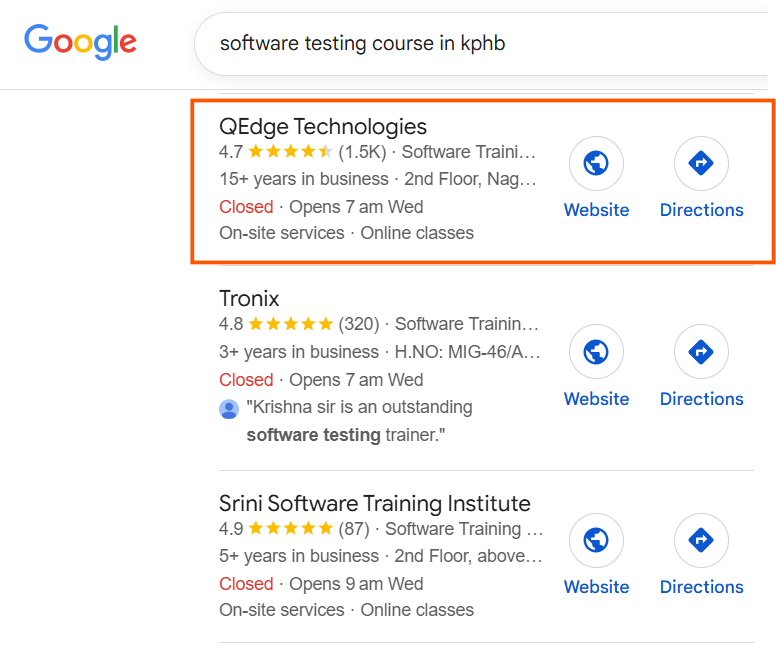Get directions to Tronix via arrow icon

701,352
